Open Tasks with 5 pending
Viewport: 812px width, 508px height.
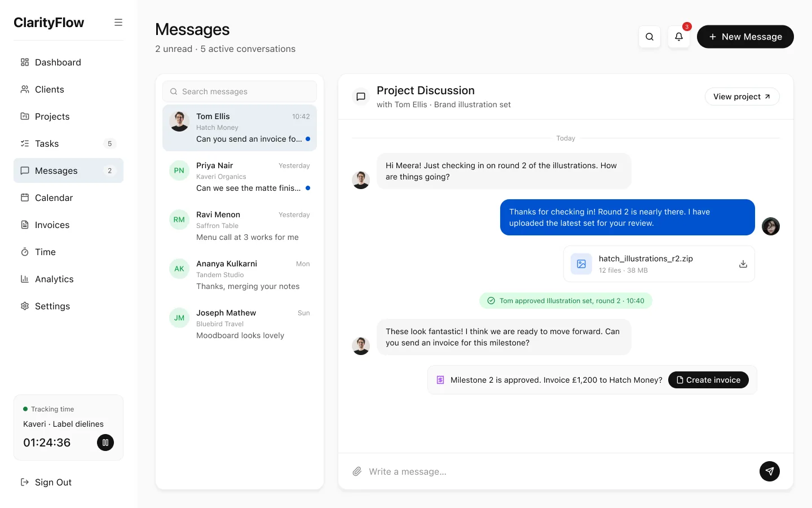pos(68,143)
